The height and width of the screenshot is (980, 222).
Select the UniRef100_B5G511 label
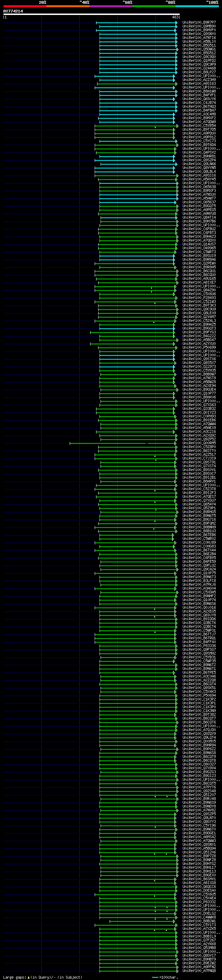[x=199, y=45]
